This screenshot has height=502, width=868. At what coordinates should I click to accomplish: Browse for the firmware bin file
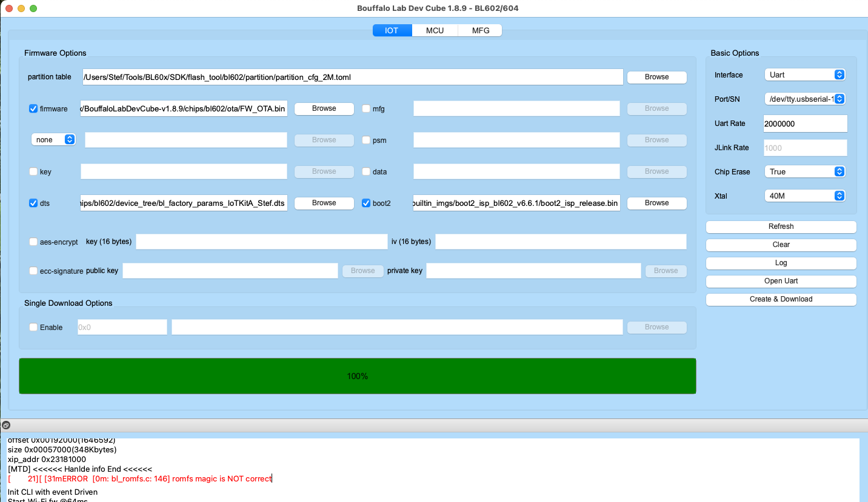[324, 108]
